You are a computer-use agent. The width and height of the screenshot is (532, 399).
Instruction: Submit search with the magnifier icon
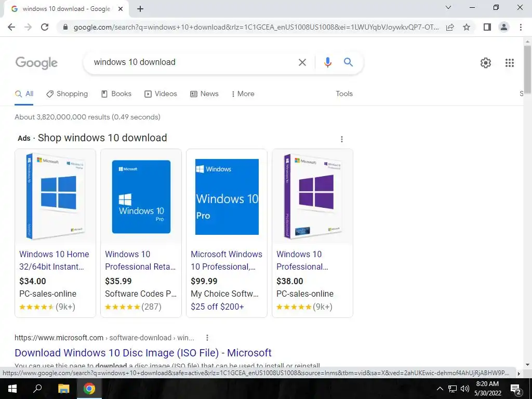pyautogui.click(x=348, y=62)
